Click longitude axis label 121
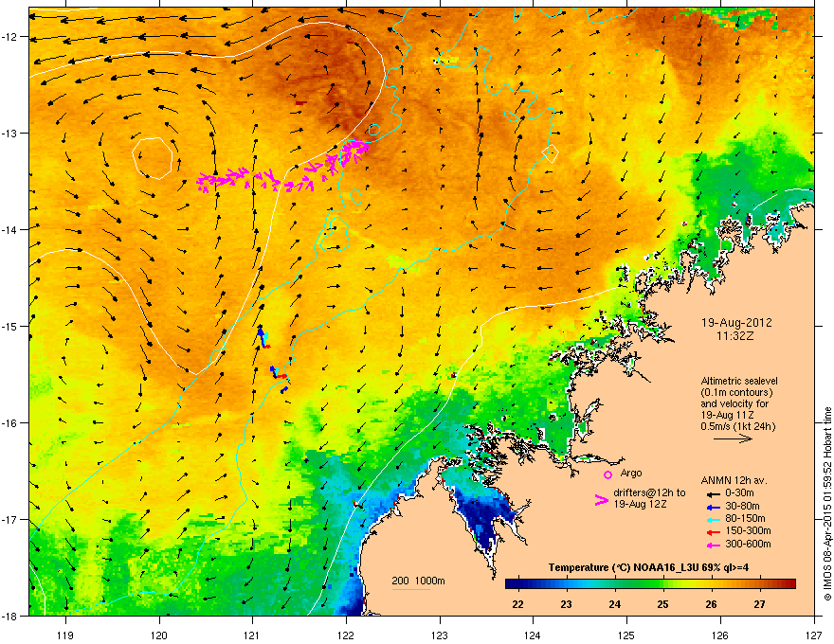 (x=252, y=635)
